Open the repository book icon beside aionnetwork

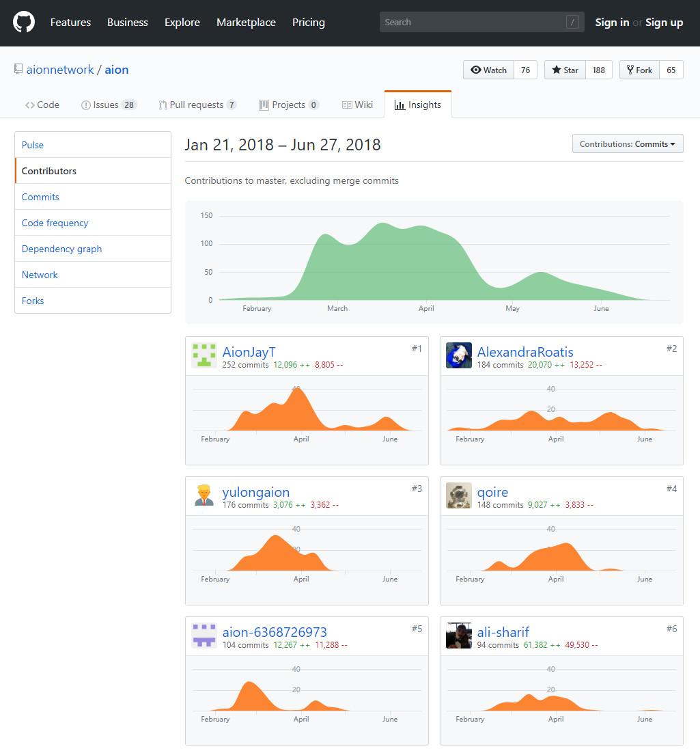click(x=18, y=70)
